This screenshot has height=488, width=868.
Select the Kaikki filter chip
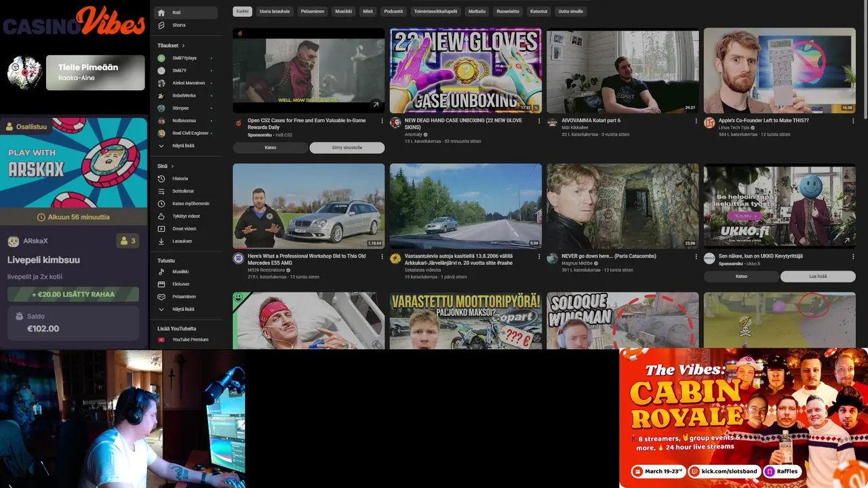(x=242, y=12)
